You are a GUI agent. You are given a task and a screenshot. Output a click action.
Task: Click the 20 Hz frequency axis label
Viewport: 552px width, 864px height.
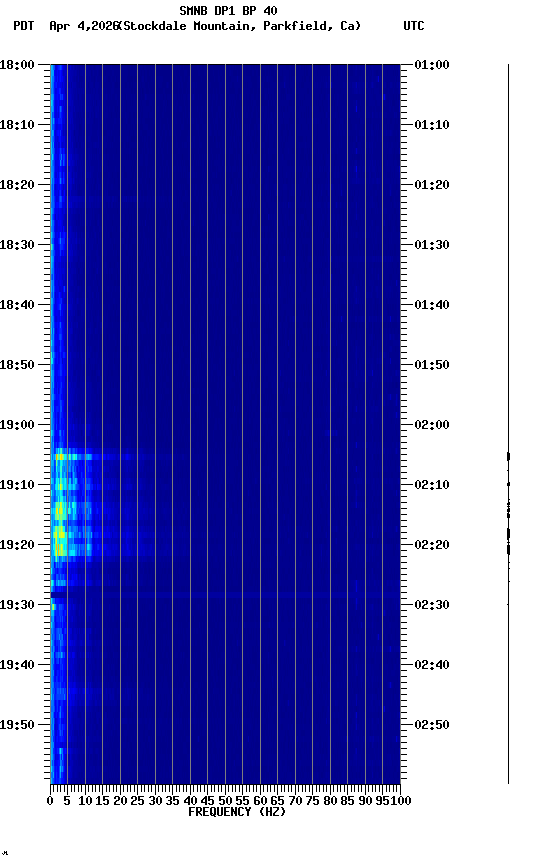point(120,801)
